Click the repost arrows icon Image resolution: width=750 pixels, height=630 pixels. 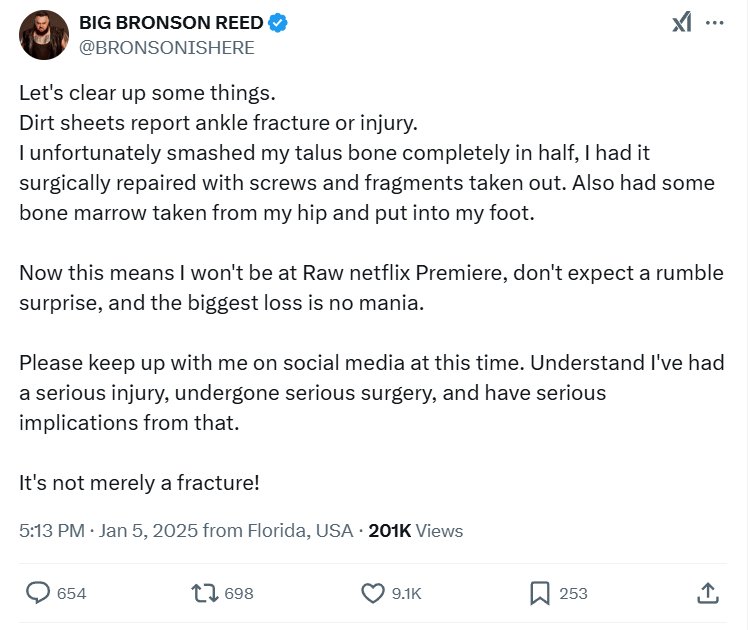204,593
